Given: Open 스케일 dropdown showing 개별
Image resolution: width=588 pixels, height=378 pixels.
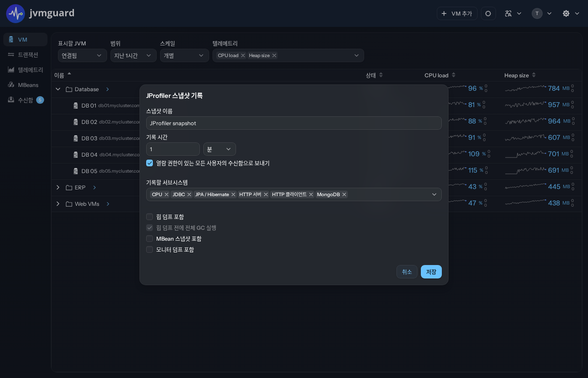Looking at the screenshot, I should pyautogui.click(x=184, y=55).
